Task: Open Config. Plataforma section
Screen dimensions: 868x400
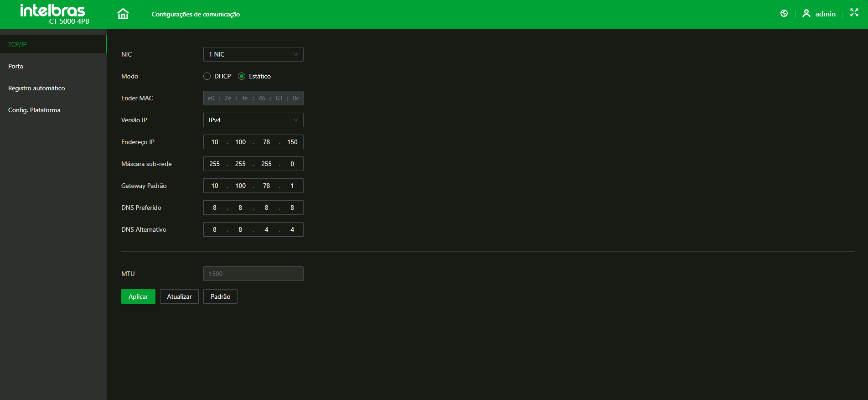Action: tap(34, 110)
